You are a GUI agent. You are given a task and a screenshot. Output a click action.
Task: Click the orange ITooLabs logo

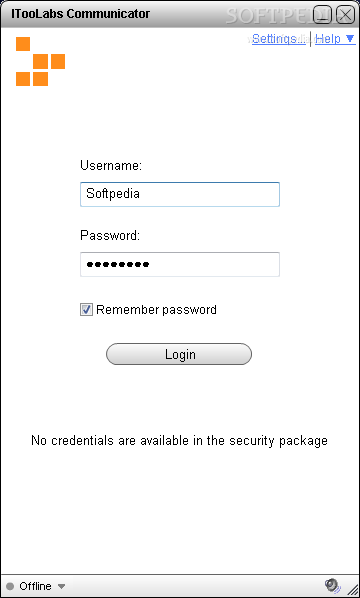pyautogui.click(x=40, y=61)
